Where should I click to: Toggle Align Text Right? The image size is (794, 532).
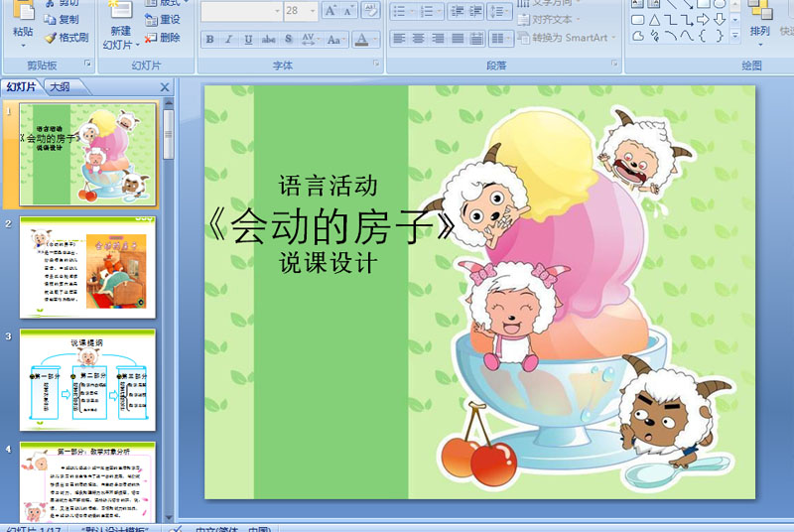pos(438,39)
